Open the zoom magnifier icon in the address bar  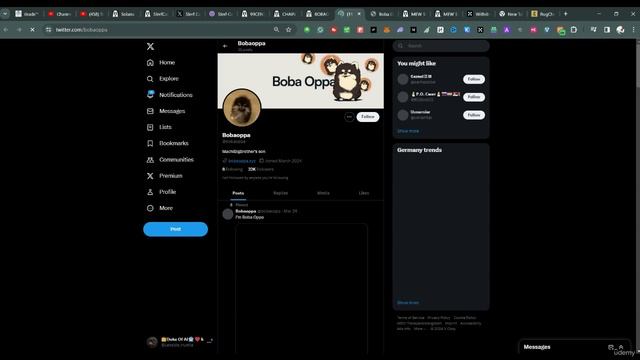tap(276, 29)
